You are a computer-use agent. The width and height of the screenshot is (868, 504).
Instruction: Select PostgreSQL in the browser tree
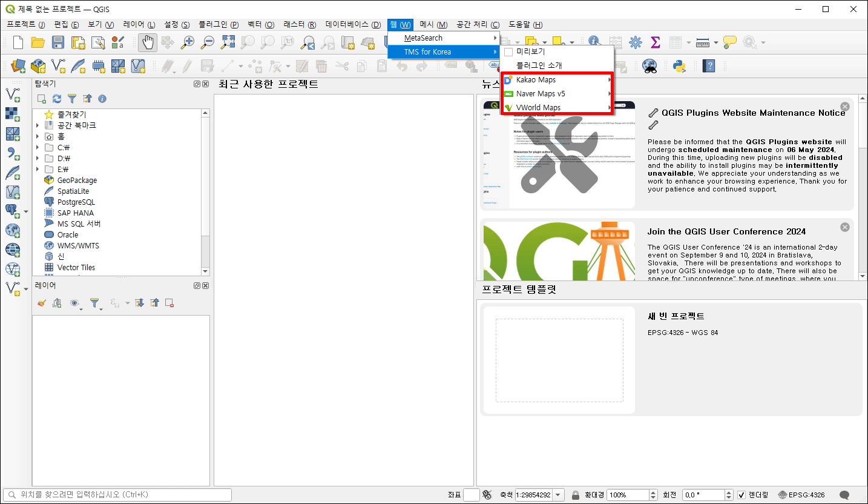(76, 202)
